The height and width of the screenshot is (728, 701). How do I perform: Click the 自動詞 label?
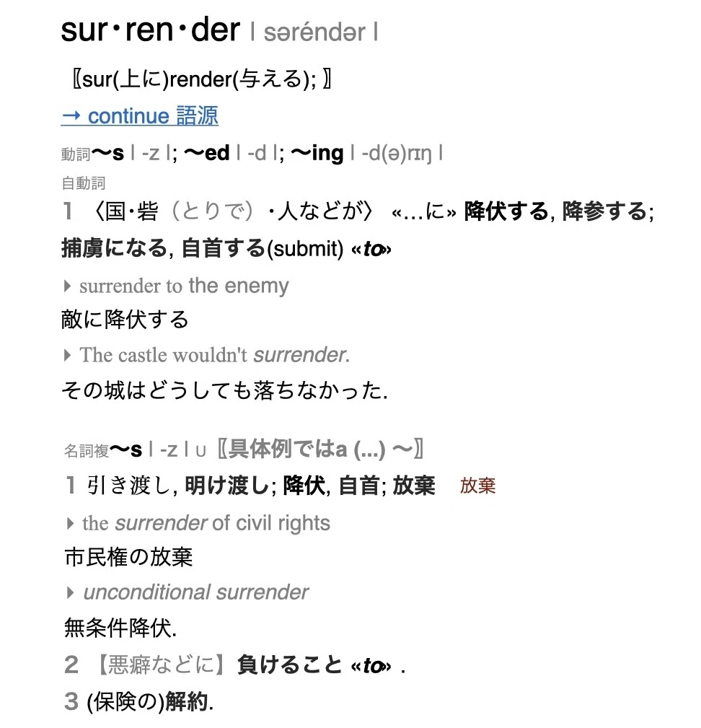(x=83, y=183)
